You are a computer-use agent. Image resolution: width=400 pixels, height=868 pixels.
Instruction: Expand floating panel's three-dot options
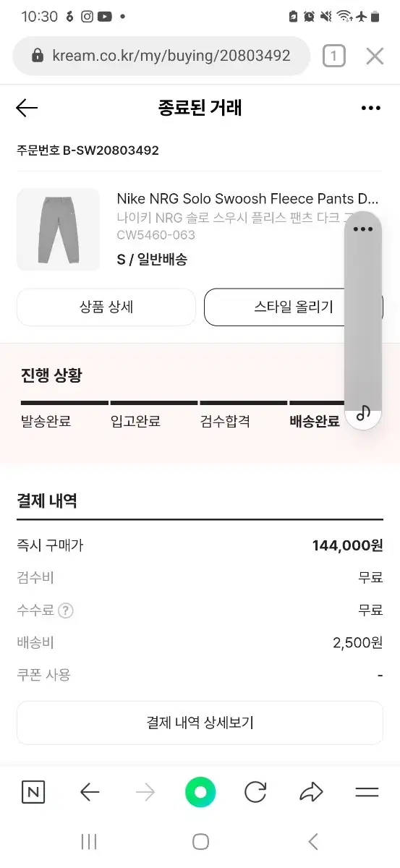(363, 229)
